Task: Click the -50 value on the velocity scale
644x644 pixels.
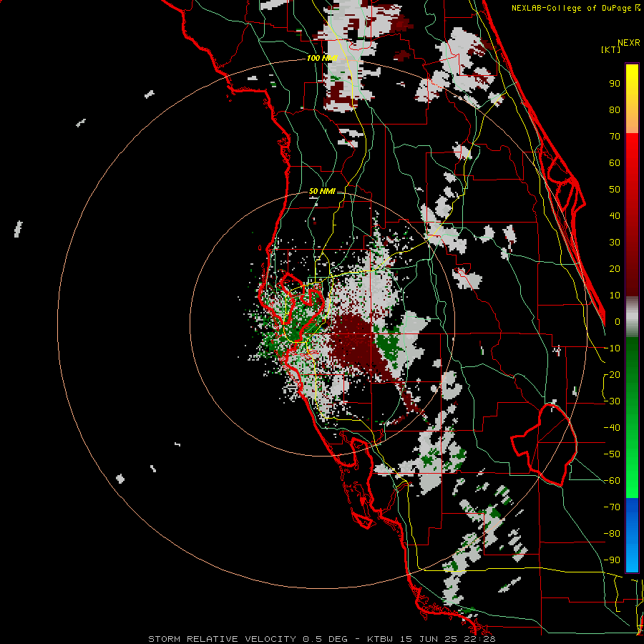Action: point(612,454)
